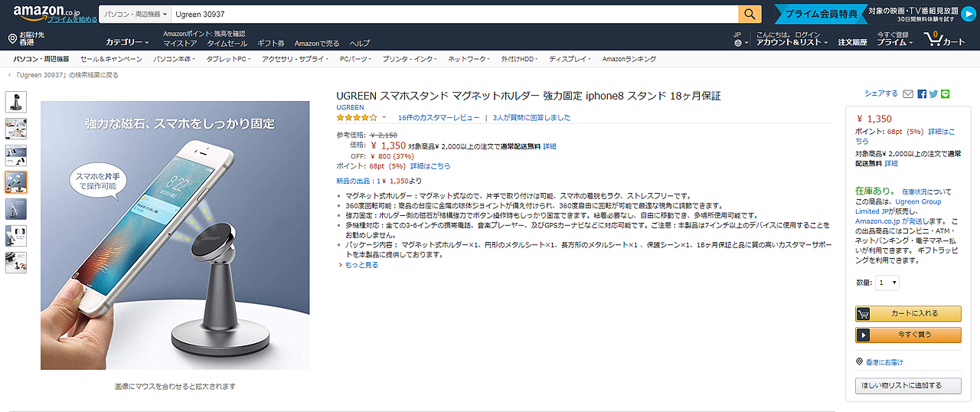Image resolution: width=980 pixels, height=412 pixels.
Task: Share on Twitter bird icon
Action: click(933, 94)
